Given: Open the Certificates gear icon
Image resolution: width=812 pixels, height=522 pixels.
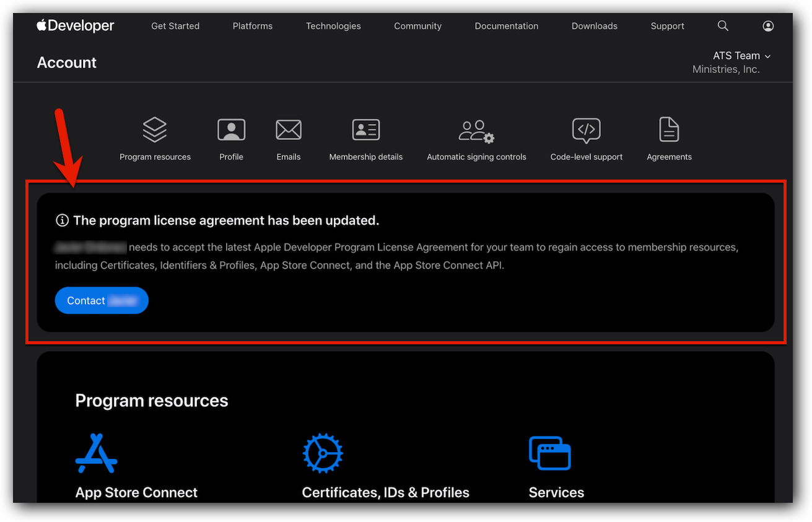Looking at the screenshot, I should point(322,454).
